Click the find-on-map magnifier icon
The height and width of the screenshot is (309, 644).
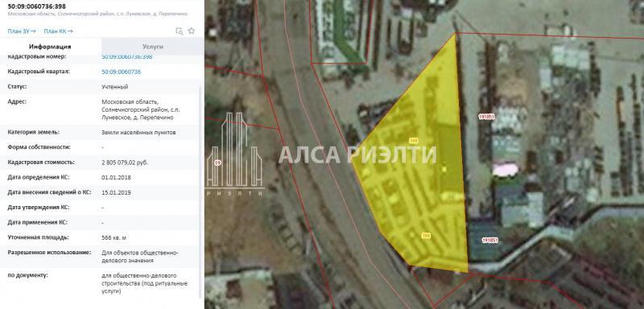(x=179, y=31)
